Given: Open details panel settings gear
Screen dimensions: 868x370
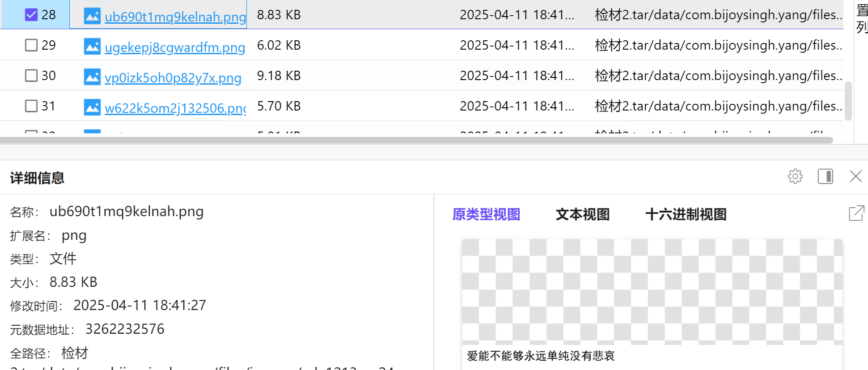Looking at the screenshot, I should 795,176.
